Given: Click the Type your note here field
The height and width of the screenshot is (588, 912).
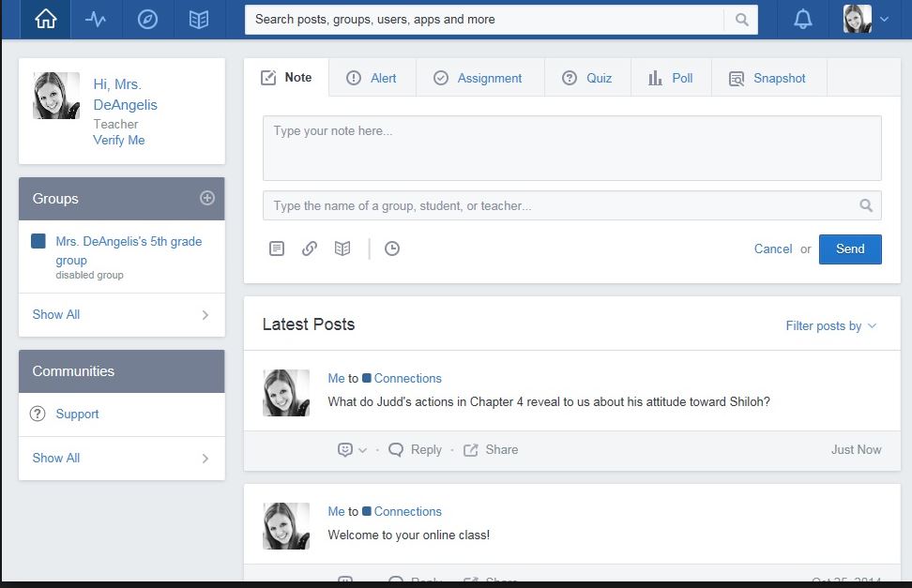Looking at the screenshot, I should pyautogui.click(x=571, y=148).
